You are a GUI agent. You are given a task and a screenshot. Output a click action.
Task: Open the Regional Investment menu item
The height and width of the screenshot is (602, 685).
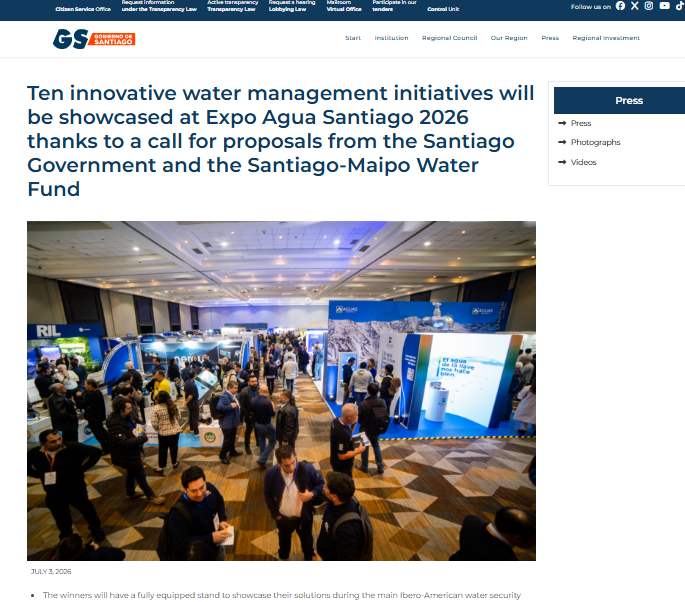pyautogui.click(x=606, y=38)
